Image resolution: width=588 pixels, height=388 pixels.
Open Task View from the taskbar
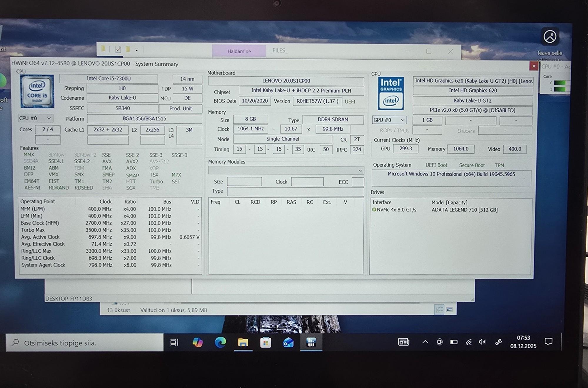174,342
